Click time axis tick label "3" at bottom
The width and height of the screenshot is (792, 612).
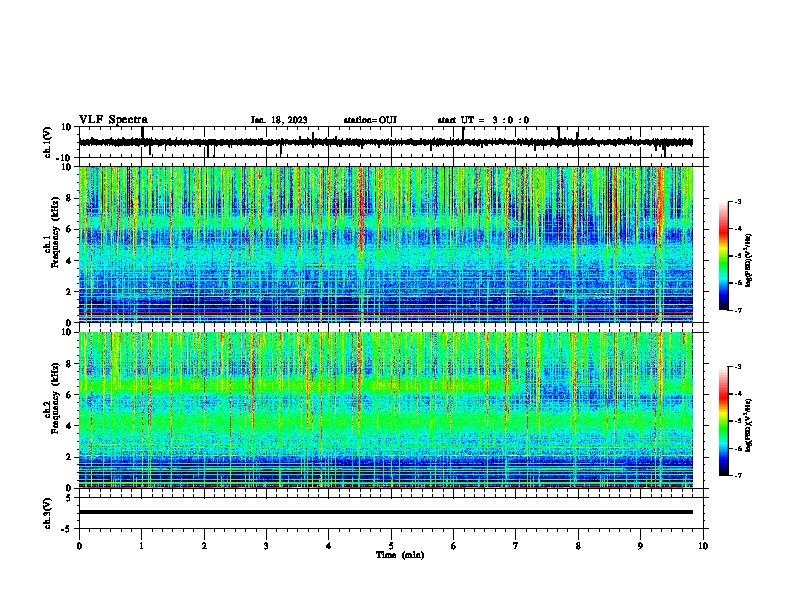coord(266,545)
